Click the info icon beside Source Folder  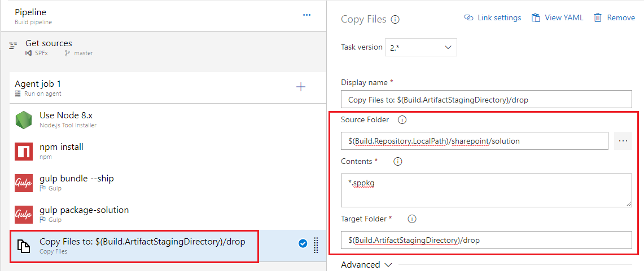(402, 120)
